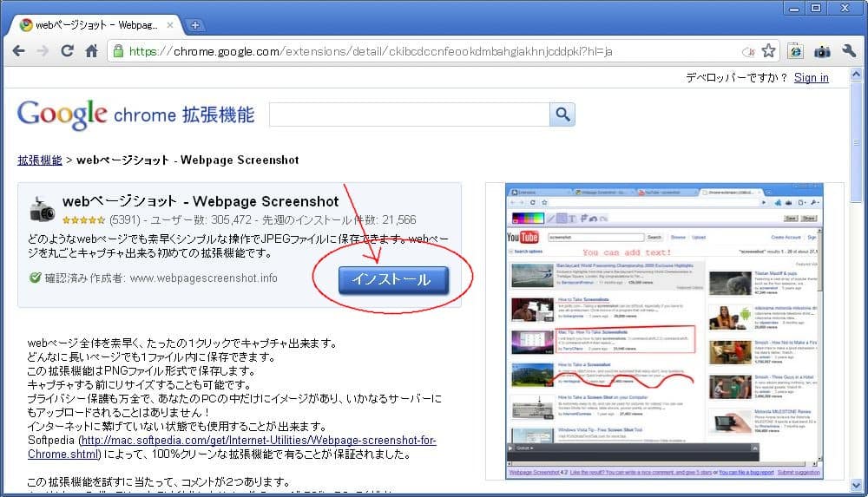
Task: Close the Webpage Screenshot tab
Action: point(171,25)
